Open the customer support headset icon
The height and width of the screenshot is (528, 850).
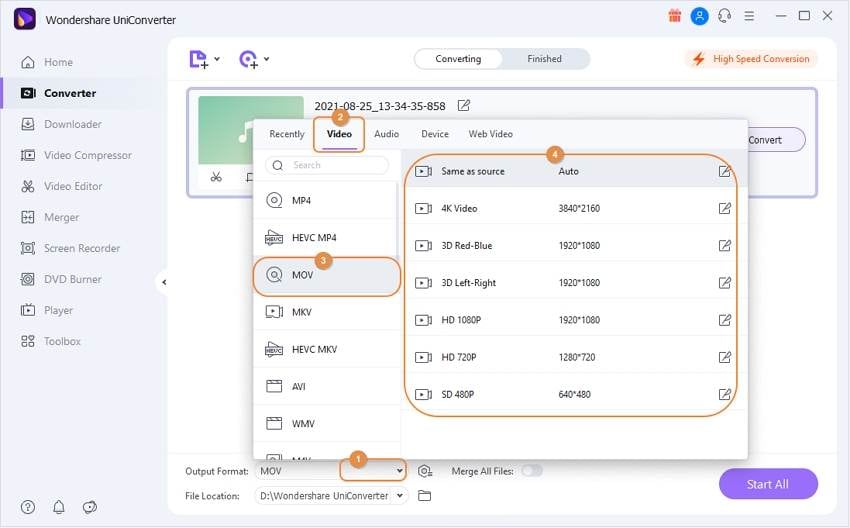(725, 16)
